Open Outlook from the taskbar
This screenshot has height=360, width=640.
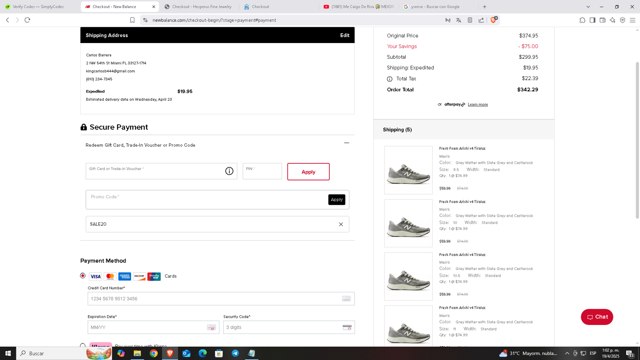(186, 353)
